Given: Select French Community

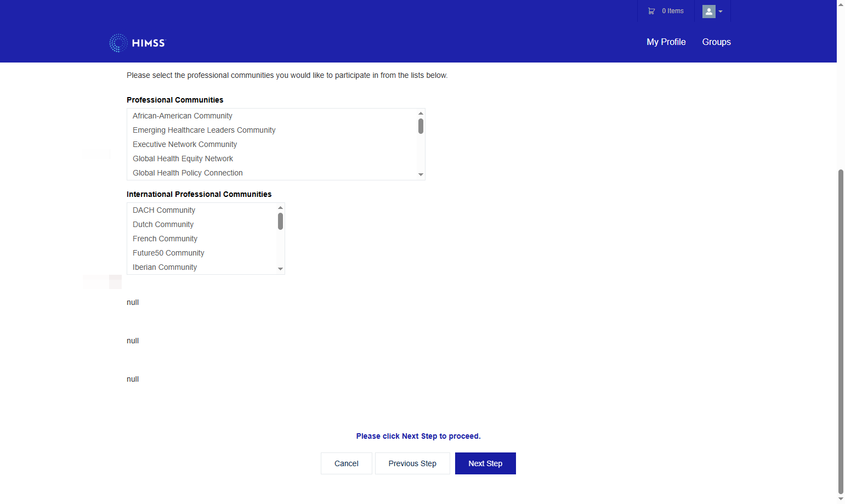Looking at the screenshot, I should [202, 239].
